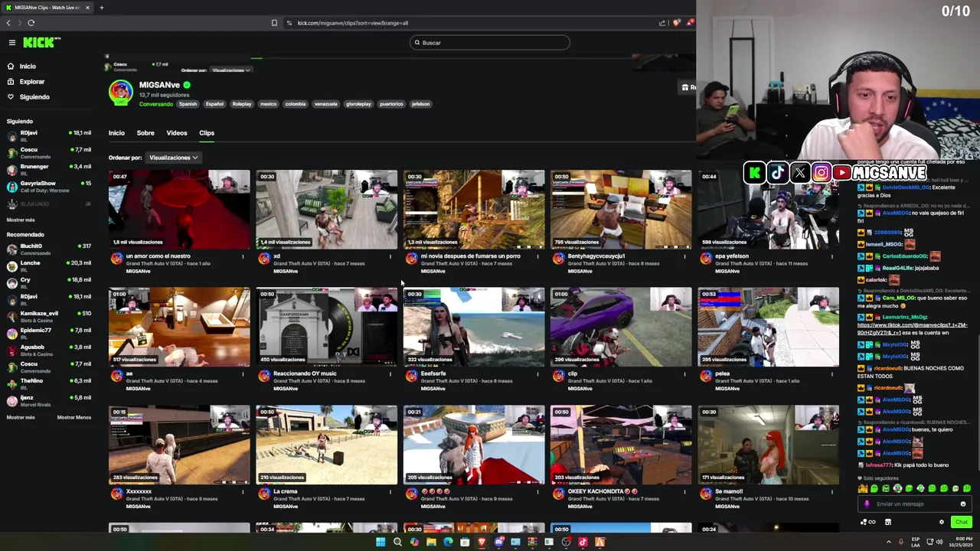Click the jefelson tag
Viewport: 980px width, 551px height.
pos(420,104)
